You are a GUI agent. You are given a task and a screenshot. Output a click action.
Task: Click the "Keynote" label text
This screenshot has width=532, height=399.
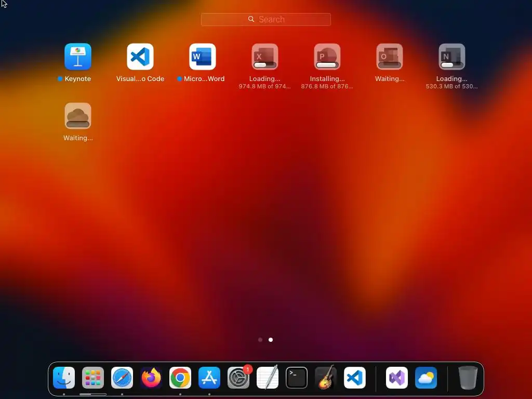pyautogui.click(x=78, y=79)
